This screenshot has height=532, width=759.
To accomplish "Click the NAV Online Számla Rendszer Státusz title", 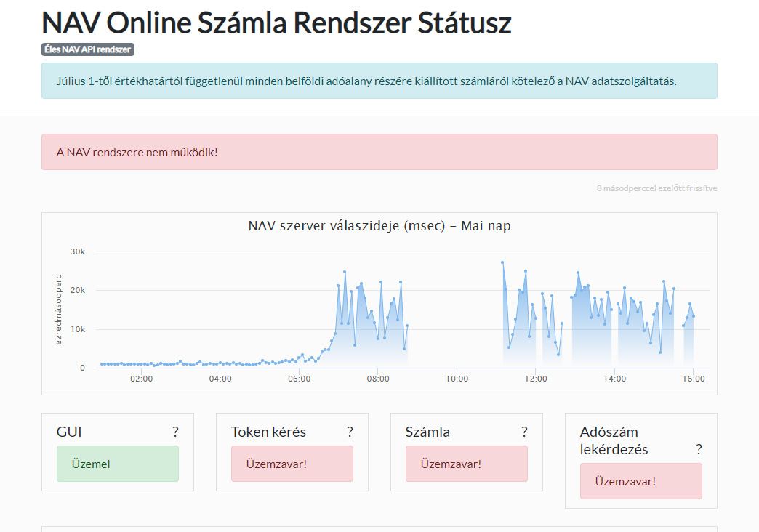I will pyautogui.click(x=276, y=23).
